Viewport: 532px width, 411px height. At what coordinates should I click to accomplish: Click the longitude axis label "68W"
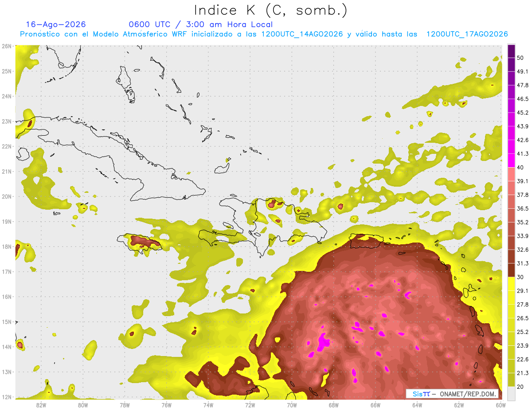point(334,406)
